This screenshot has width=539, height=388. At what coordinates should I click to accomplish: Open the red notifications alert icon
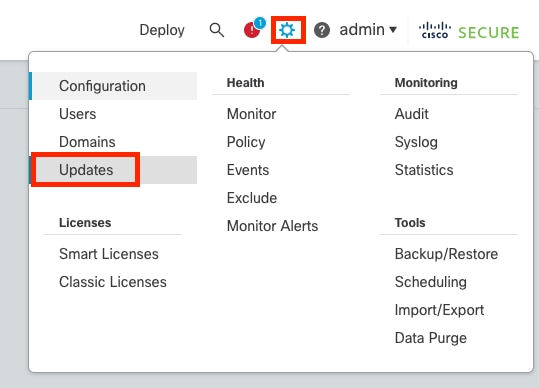[x=254, y=28]
